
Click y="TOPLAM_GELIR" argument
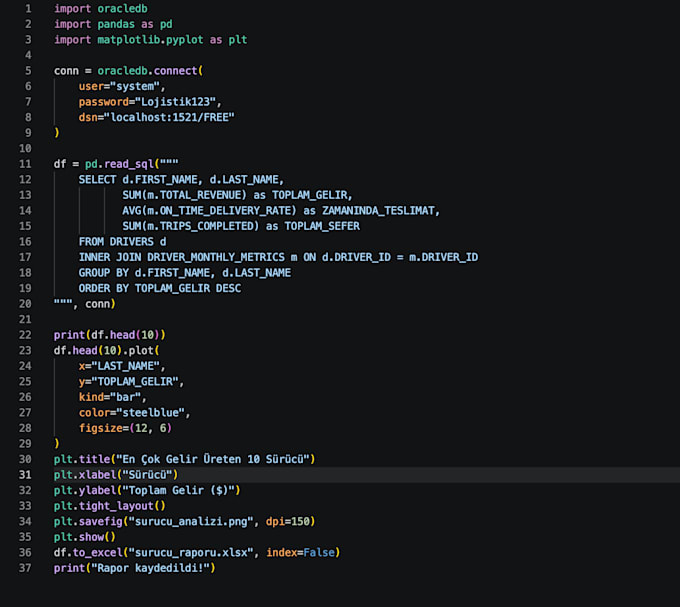point(131,382)
